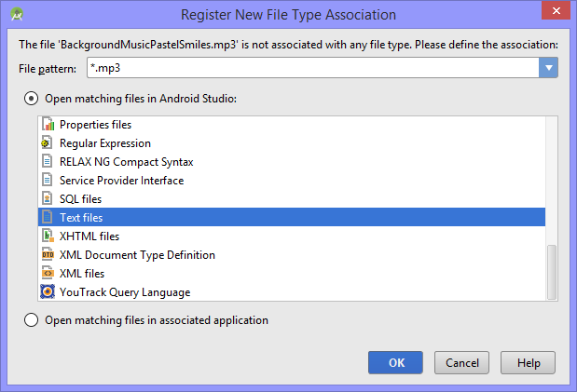Screen dimensions: 577x392
Task: Select highlighted 'Text files' row
Action: click(292, 217)
